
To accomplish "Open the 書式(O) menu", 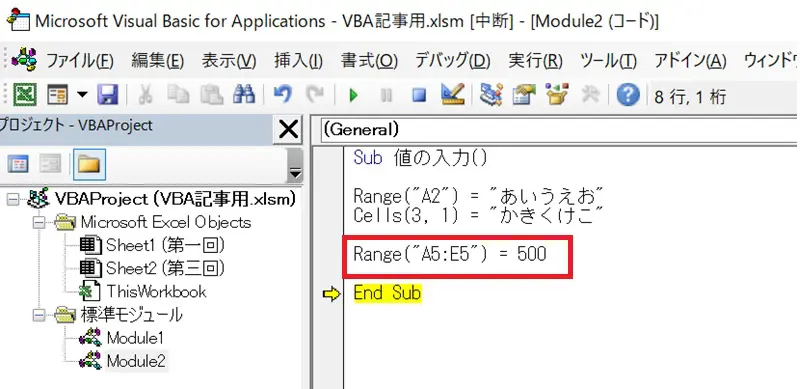I will point(369,61).
